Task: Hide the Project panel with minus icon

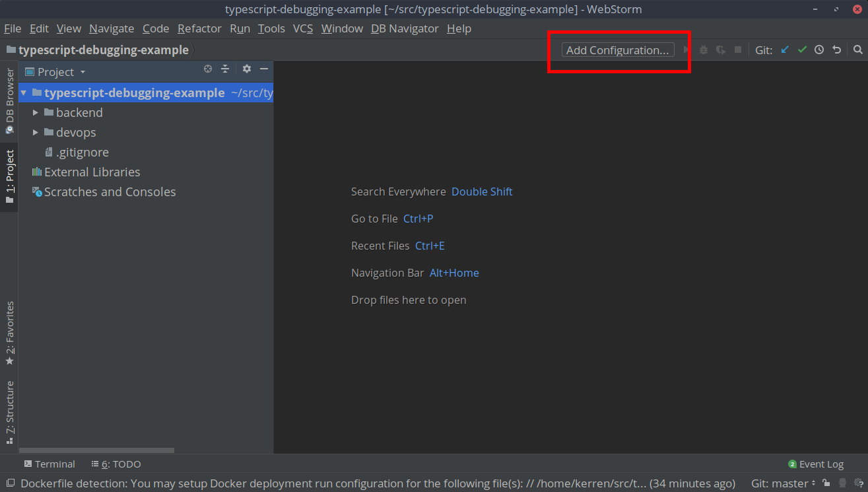Action: coord(264,69)
